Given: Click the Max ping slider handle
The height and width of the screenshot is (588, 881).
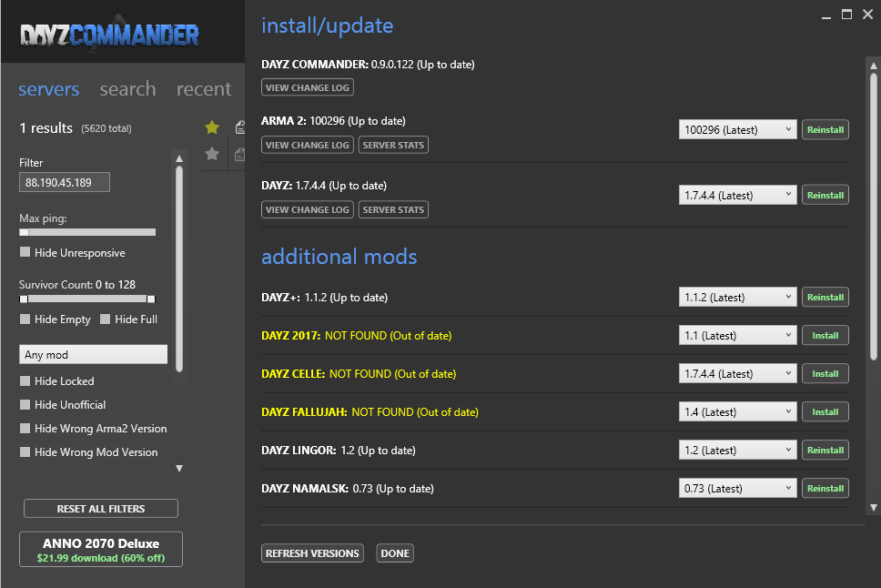Looking at the screenshot, I should pyautogui.click(x=24, y=232).
